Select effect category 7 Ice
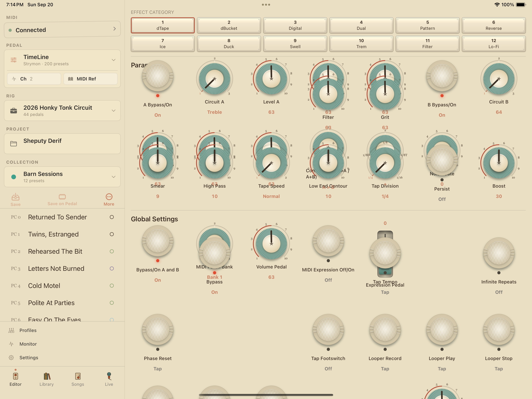This screenshot has width=532, height=399. pos(163,44)
